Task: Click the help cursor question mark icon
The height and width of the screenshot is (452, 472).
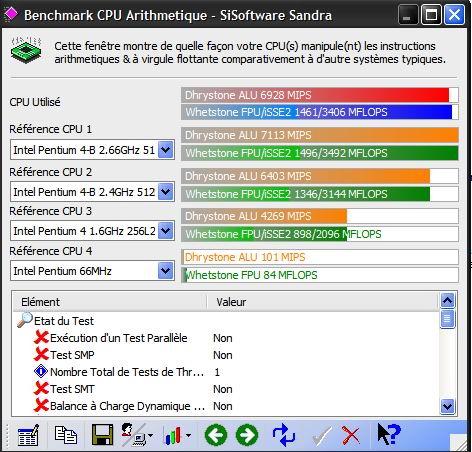Action: 389,434
